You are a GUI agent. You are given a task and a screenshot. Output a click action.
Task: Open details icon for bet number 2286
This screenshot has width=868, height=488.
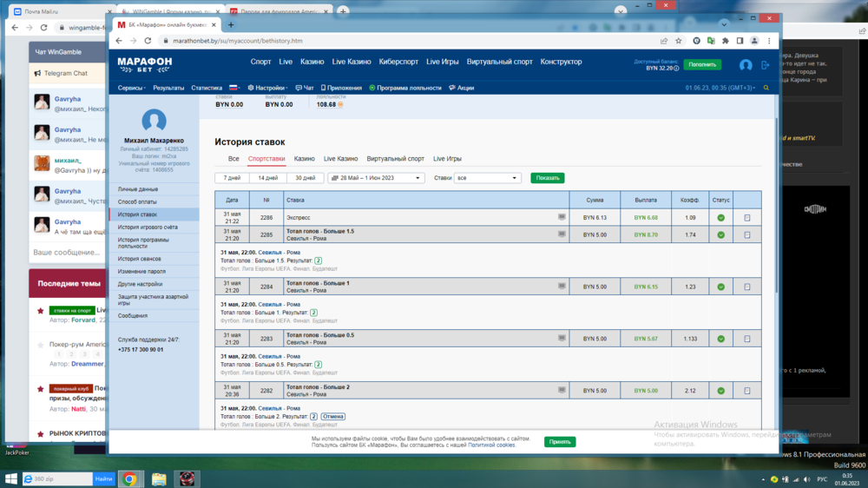(x=746, y=218)
